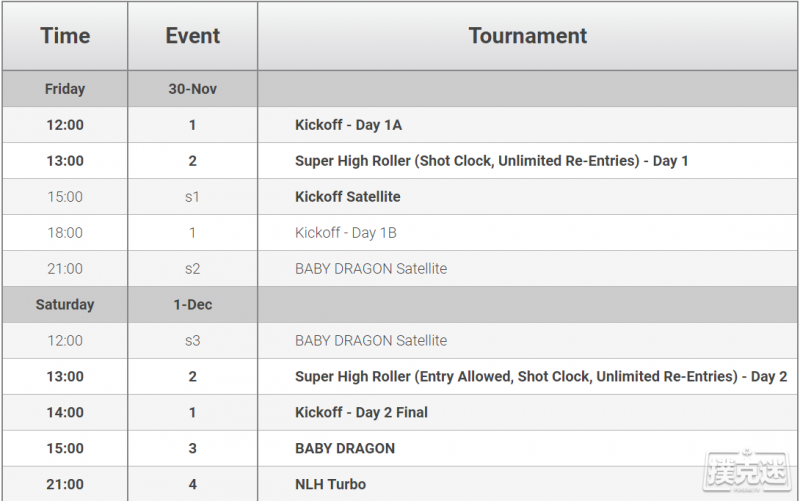Select the 30-Nov date cell
800x501 pixels.
[192, 89]
